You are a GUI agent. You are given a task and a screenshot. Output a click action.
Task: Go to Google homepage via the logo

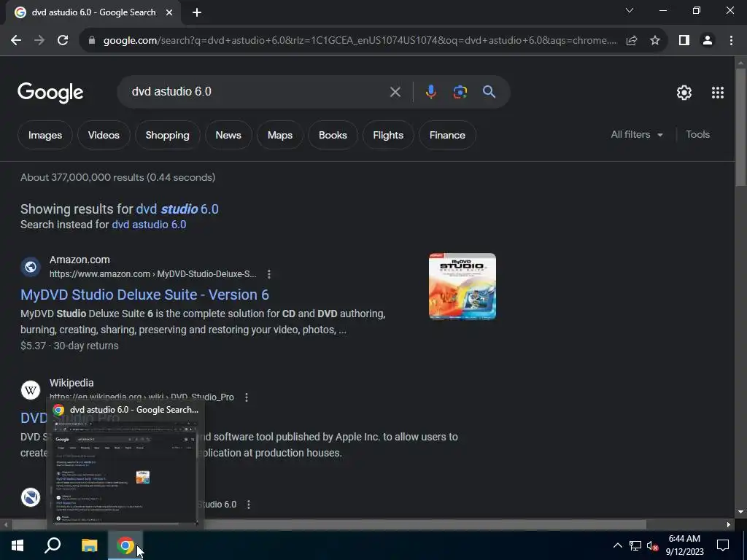click(x=50, y=93)
